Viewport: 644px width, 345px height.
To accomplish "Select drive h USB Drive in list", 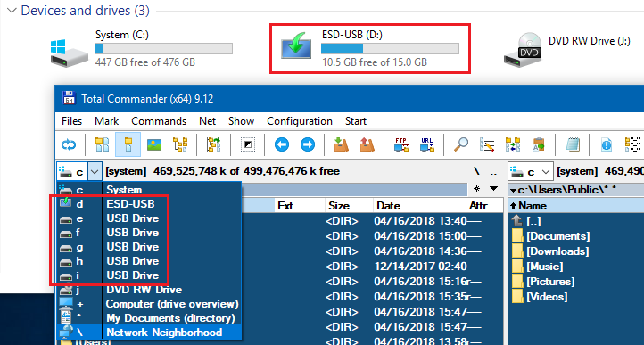I will [x=149, y=261].
